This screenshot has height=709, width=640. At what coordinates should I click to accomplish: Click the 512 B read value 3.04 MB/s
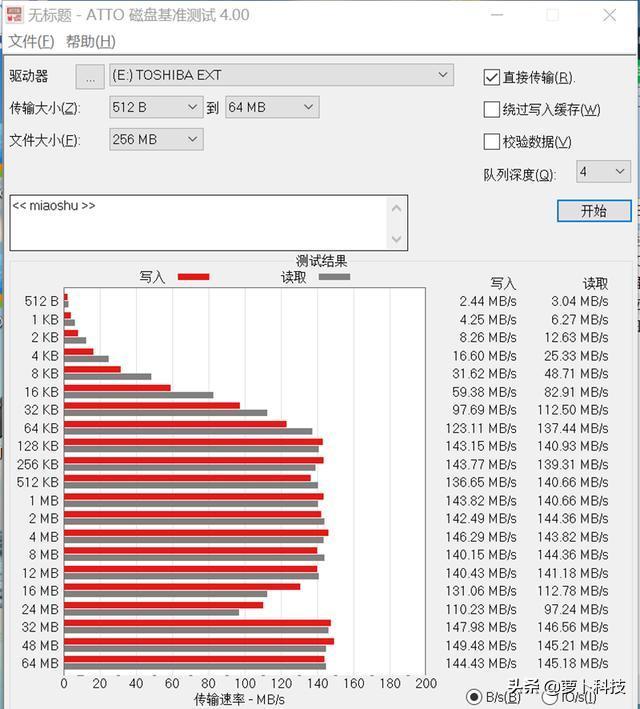[x=580, y=301]
